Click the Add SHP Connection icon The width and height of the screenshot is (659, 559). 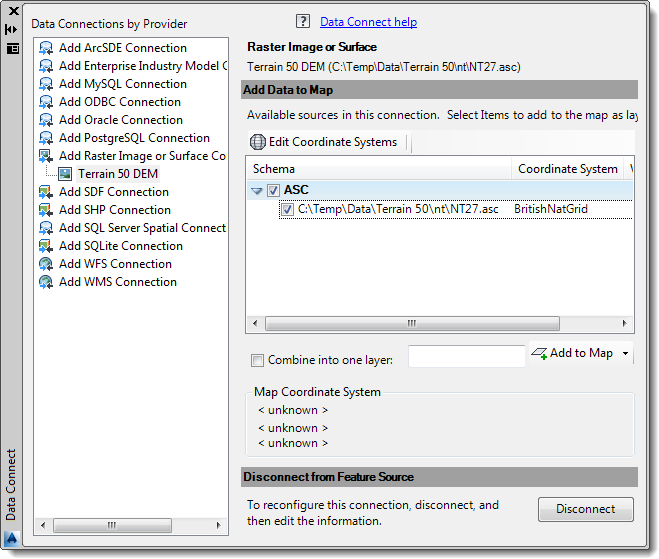(46, 210)
